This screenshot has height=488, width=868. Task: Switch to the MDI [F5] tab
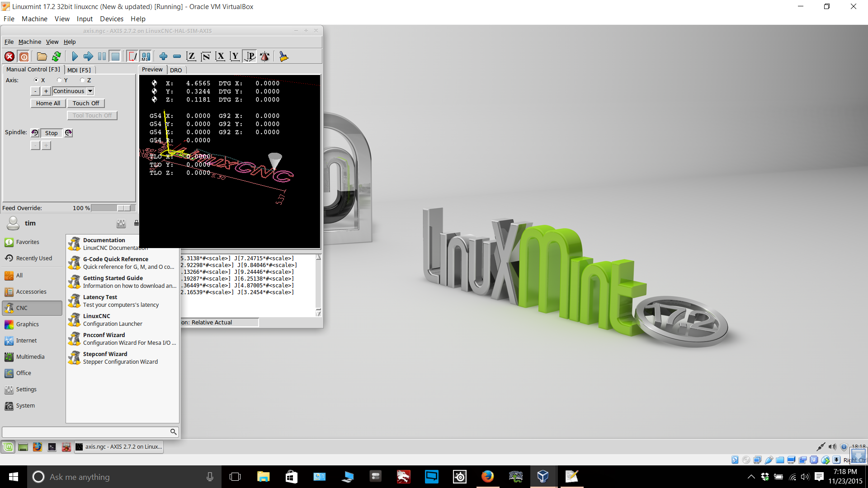point(79,70)
